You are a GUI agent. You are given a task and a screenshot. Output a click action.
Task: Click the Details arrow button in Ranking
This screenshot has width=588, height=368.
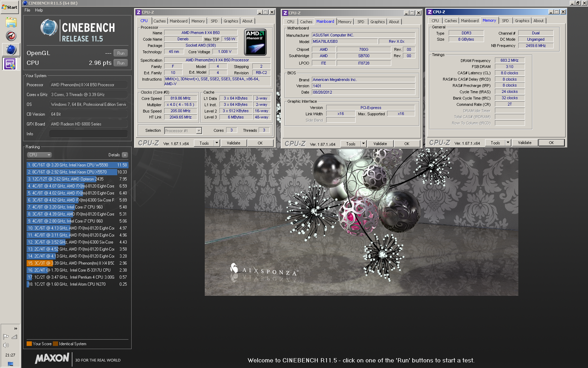[125, 155]
